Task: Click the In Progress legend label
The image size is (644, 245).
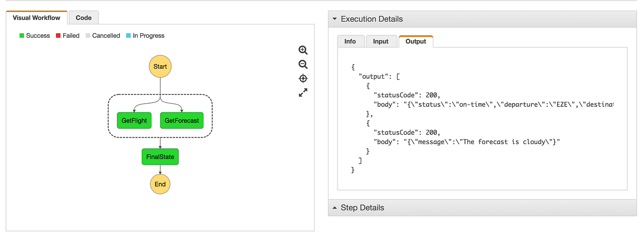Action: (x=149, y=36)
